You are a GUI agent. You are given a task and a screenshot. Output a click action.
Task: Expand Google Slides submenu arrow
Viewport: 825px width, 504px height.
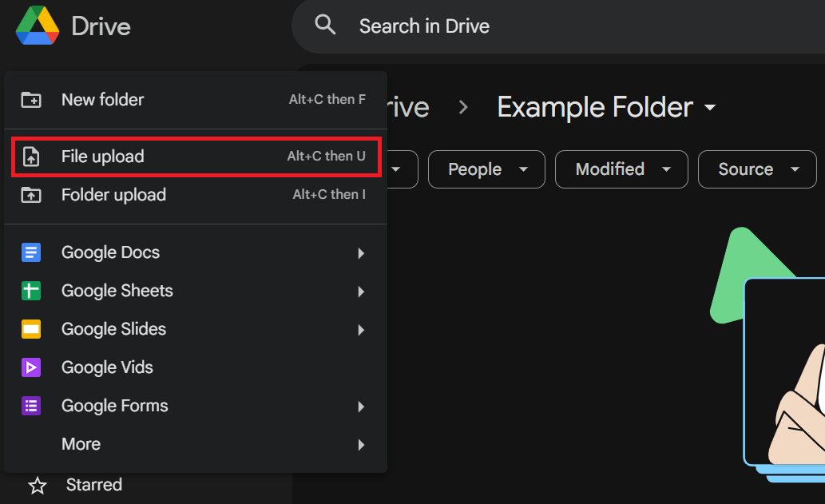(x=361, y=330)
